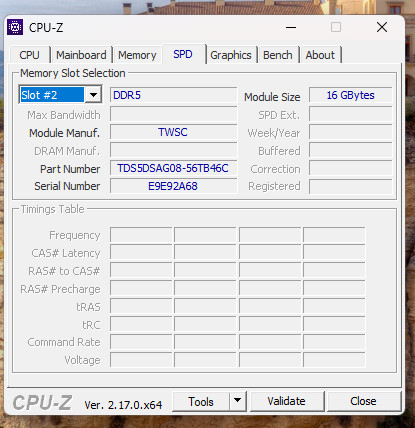Click the CPU-Z application icon in title bar
Image resolution: width=415 pixels, height=428 pixels.
click(15, 27)
